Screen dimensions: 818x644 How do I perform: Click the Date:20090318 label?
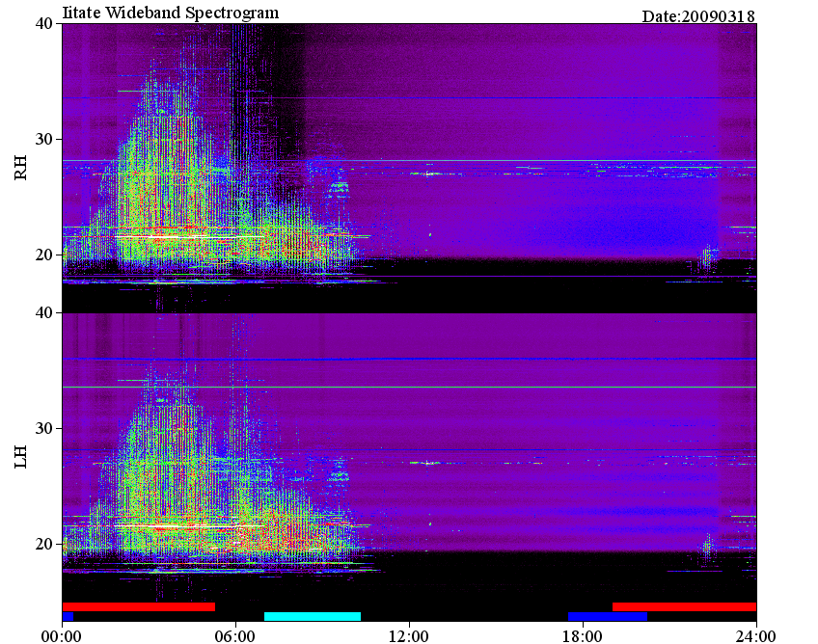pyautogui.click(x=698, y=16)
